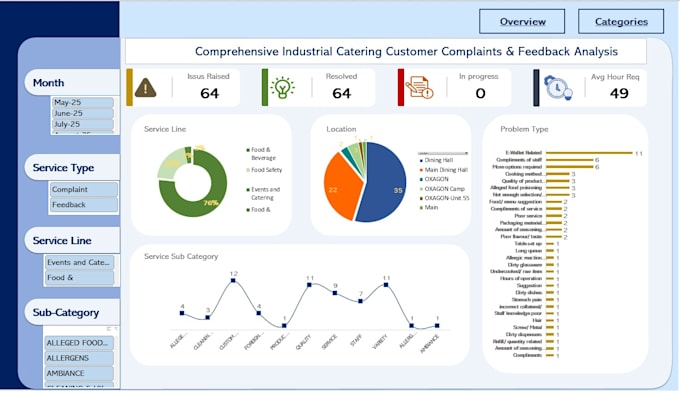Image resolution: width=680 pixels, height=395 pixels.
Task: Click the Location chart title
Action: [341, 129]
